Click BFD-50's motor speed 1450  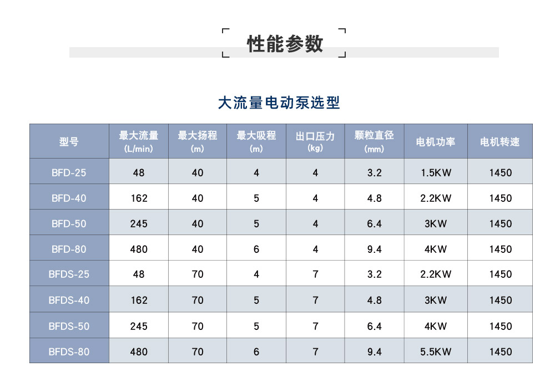(501, 223)
